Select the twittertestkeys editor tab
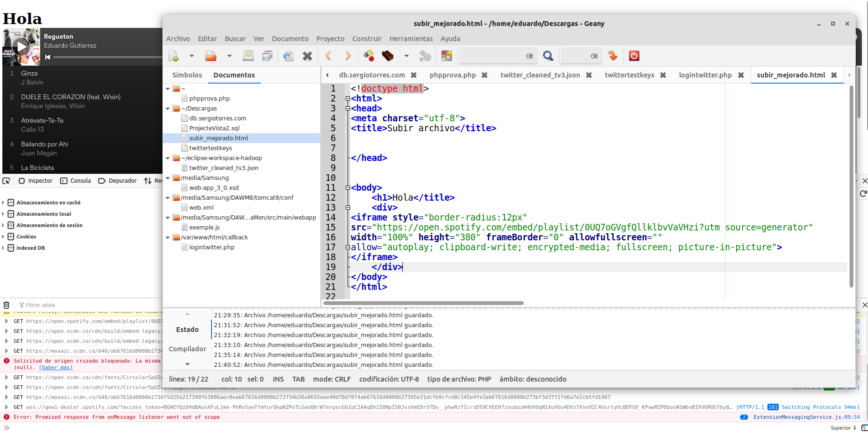Screen dimensions: 868x441 [x=630, y=75]
